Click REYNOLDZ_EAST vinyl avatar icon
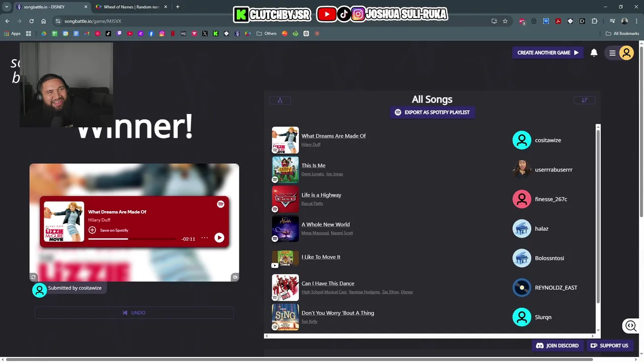 point(522,288)
